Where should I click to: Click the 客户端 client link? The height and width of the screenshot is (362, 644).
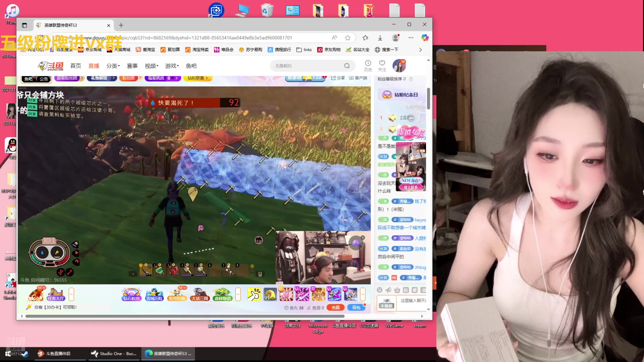358,78
